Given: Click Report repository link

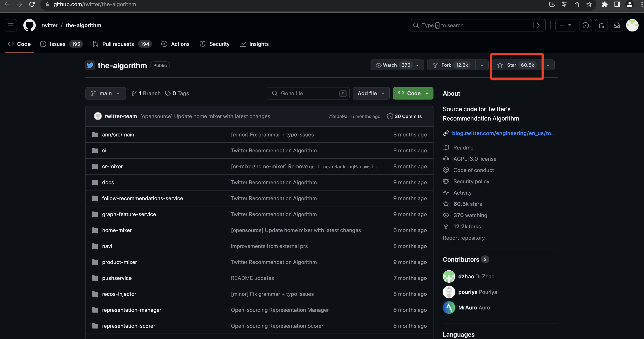Looking at the screenshot, I should tap(464, 238).
